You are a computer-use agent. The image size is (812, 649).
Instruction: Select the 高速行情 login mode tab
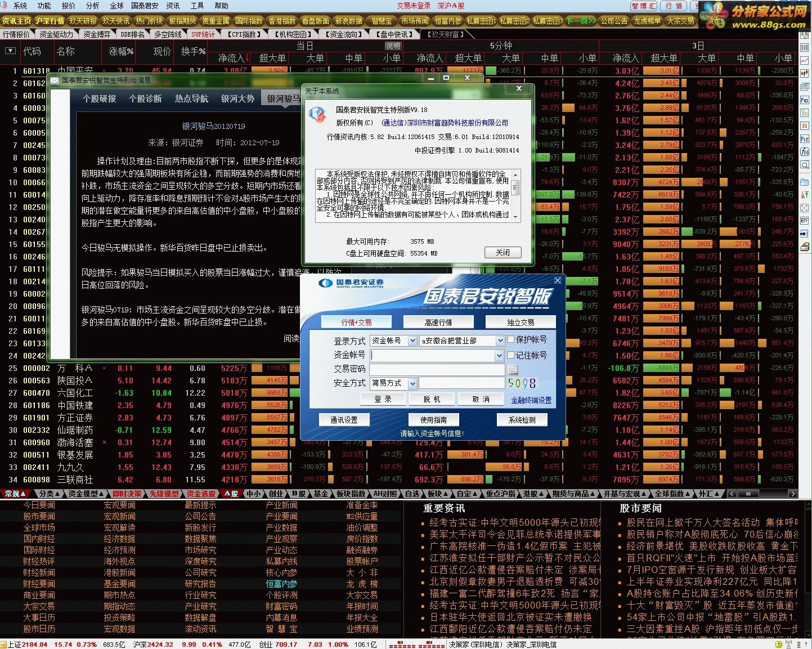438,322
